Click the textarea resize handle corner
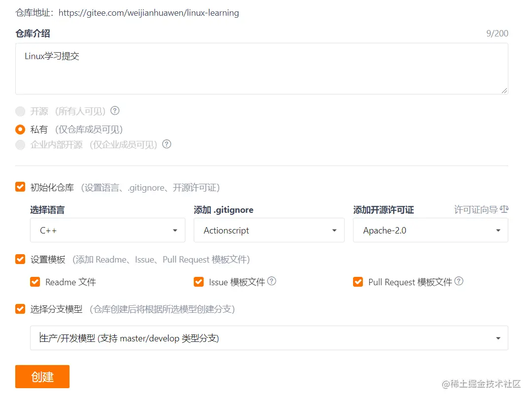The image size is (532, 400). point(504,91)
